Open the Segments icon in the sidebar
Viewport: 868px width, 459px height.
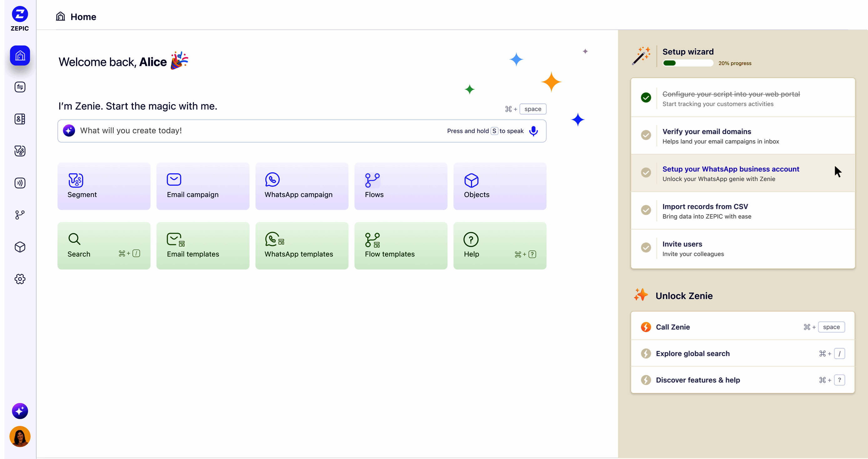pos(20,151)
